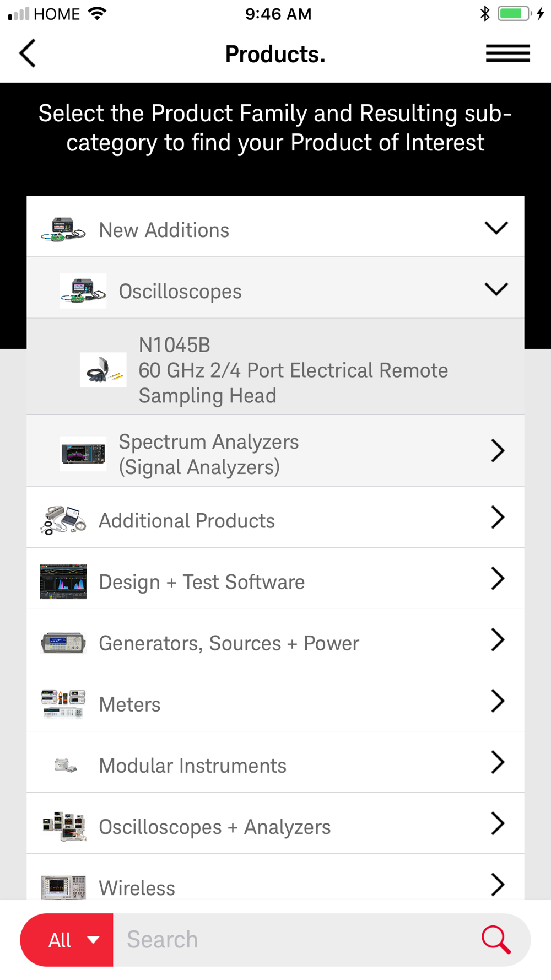The image size is (551, 980).
Task: Open the Wireless category arrow
Action: (x=498, y=885)
